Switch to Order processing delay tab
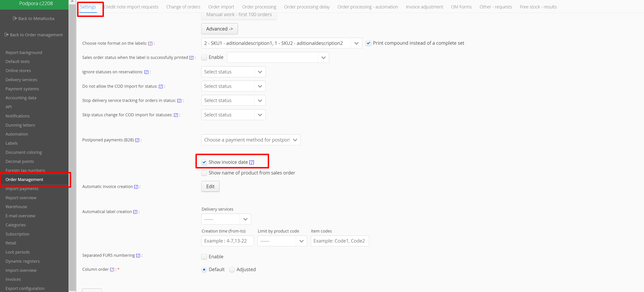 click(x=307, y=7)
